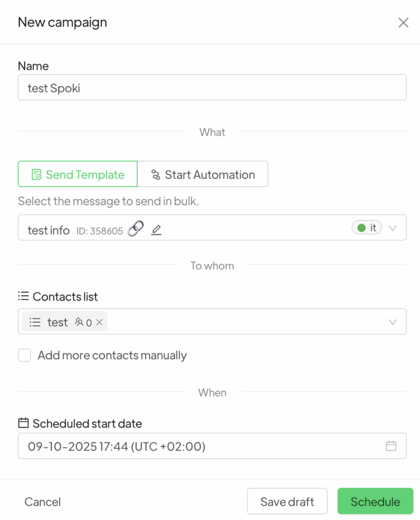Image resolution: width=420 pixels, height=520 pixels.
Task: Open the scheduled start date field
Action: click(203, 446)
